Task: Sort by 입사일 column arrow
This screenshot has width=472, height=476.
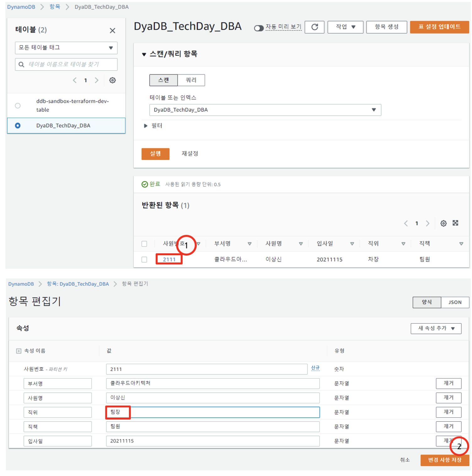Action: point(352,244)
